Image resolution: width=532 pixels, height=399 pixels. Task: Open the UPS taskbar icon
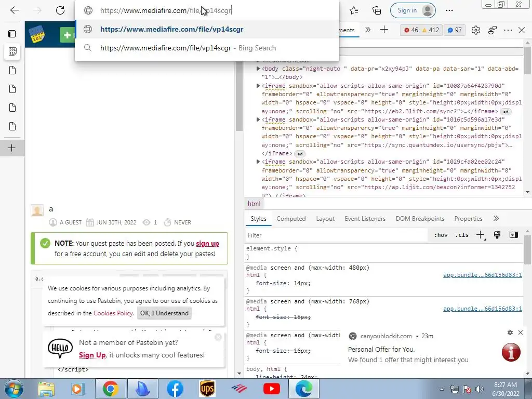207,389
